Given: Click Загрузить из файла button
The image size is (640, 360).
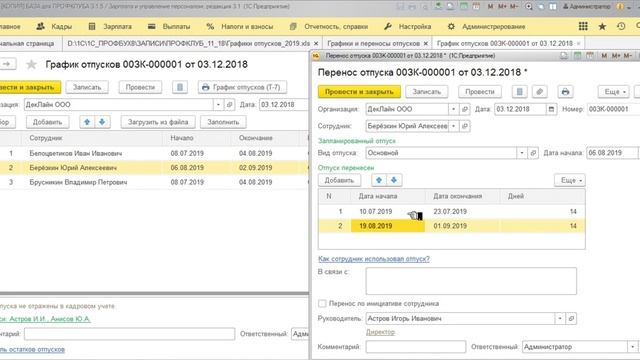Looking at the screenshot, I should click(158, 122).
